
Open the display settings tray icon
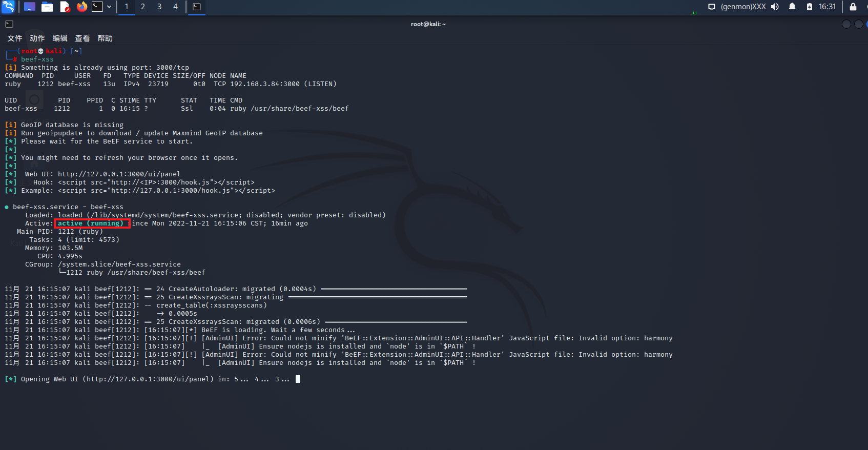point(712,7)
